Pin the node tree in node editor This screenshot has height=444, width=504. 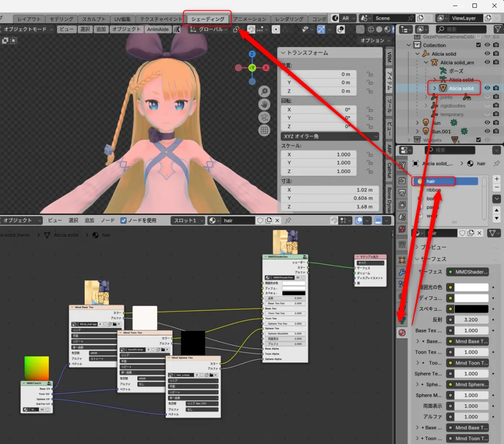(288, 221)
